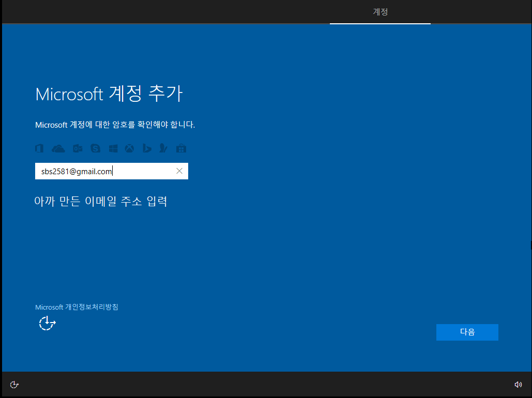
Task: Click the text '아까 만든 이메일 주소 입력'
Action: pos(101,201)
